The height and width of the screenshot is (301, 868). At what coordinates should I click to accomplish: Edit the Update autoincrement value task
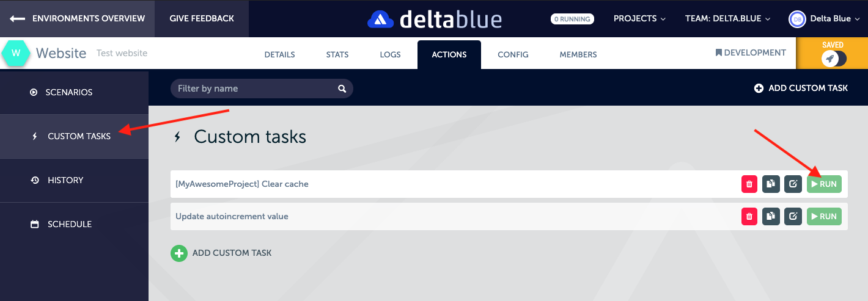tap(793, 216)
